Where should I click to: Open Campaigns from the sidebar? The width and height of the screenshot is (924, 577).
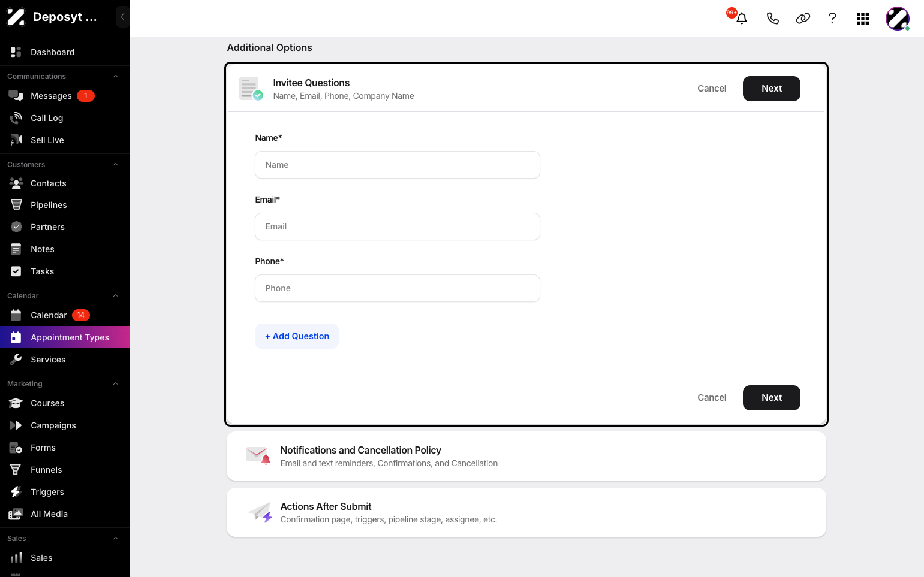coord(65,425)
